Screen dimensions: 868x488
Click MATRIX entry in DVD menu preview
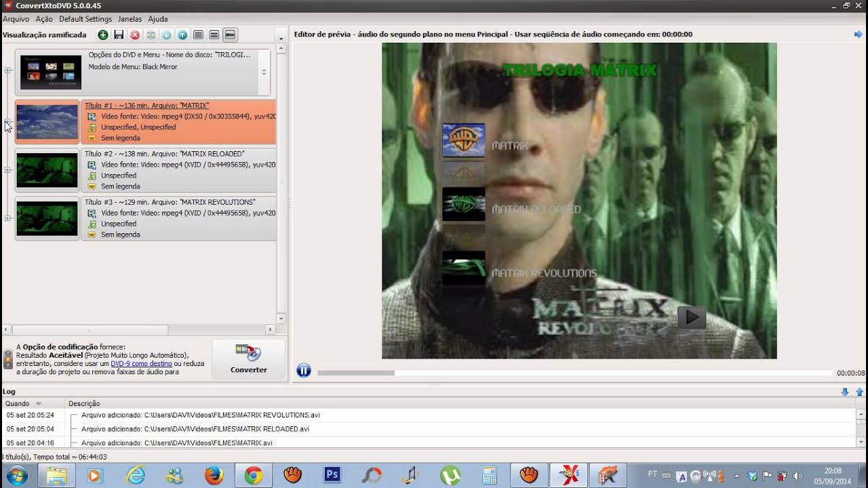point(509,146)
